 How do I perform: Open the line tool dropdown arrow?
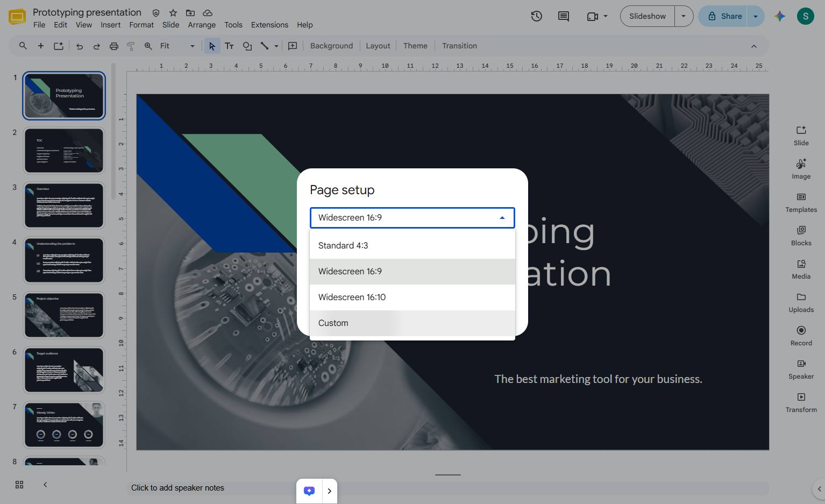[x=276, y=46]
